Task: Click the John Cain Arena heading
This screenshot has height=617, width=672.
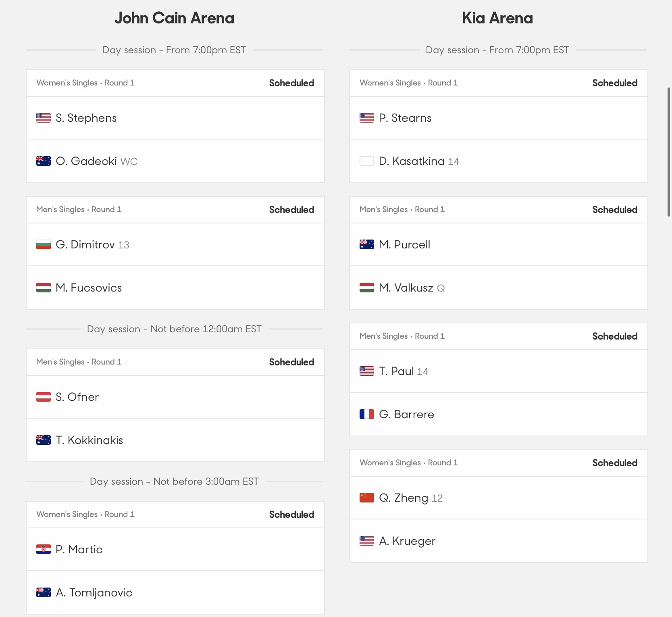Action: 174,18
